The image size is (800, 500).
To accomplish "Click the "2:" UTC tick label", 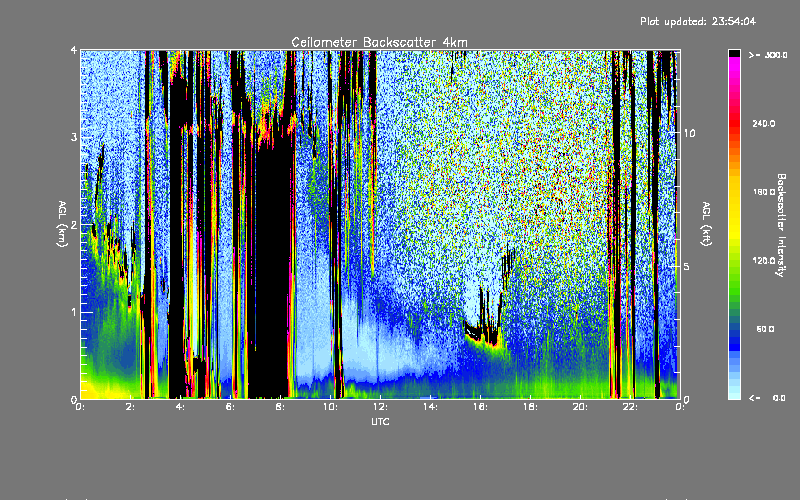I will (131, 407).
